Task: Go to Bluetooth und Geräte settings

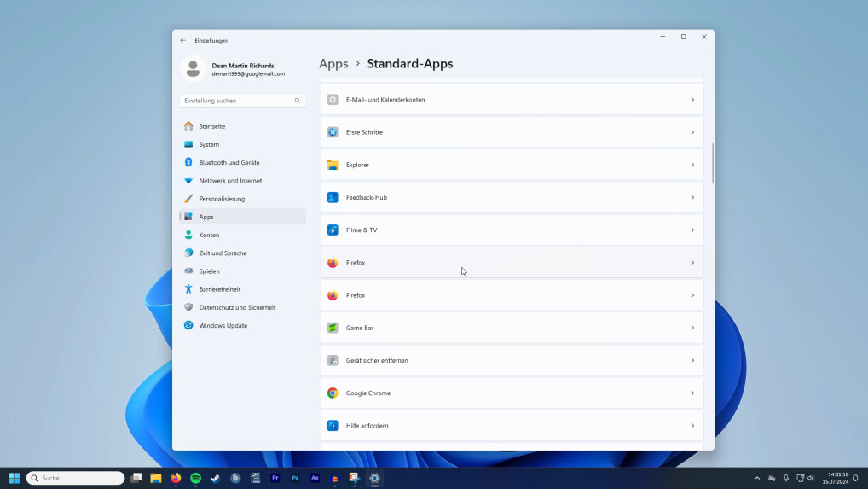Action: 229,163
